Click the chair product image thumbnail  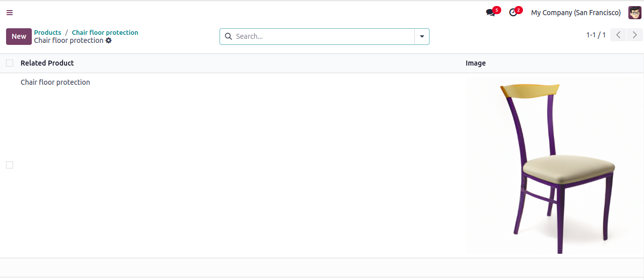554,165
